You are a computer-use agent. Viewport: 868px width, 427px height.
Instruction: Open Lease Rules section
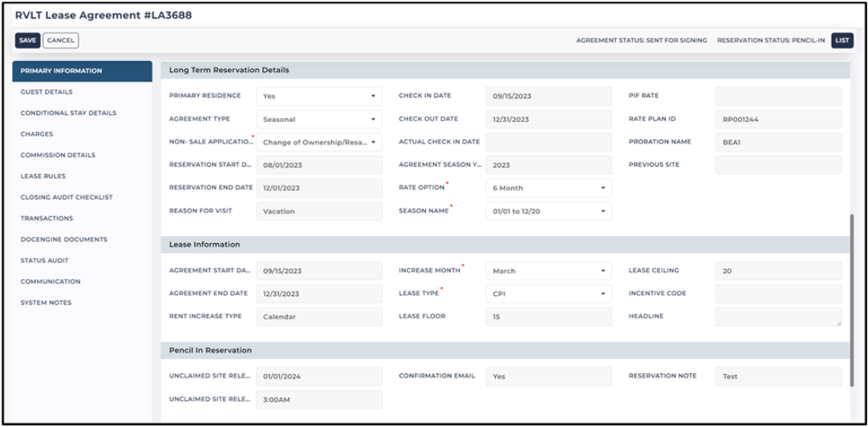43,176
